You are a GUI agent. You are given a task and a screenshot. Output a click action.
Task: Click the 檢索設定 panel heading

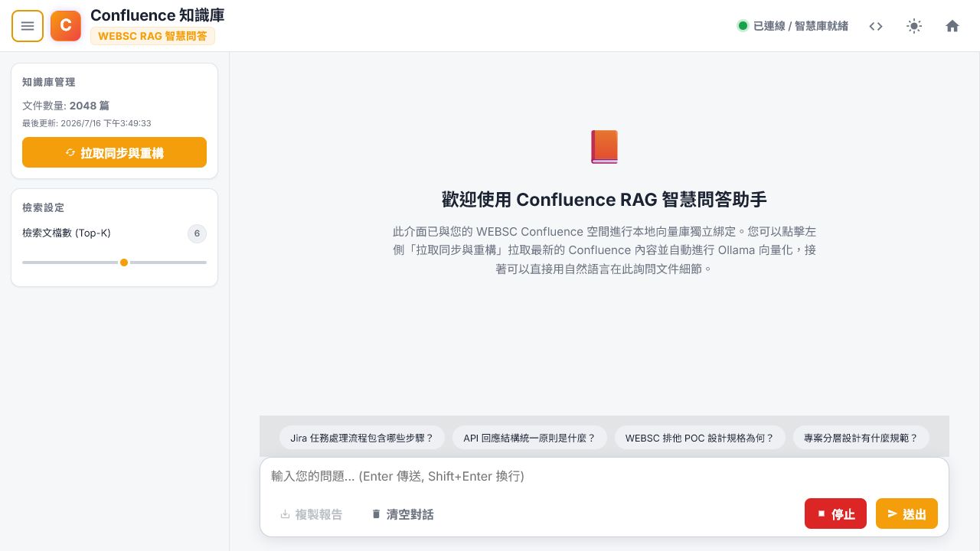click(44, 207)
